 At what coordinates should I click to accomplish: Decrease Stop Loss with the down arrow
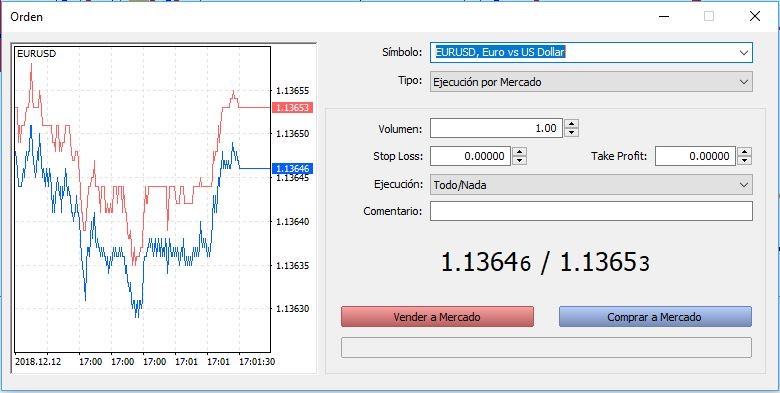pyautogui.click(x=519, y=161)
